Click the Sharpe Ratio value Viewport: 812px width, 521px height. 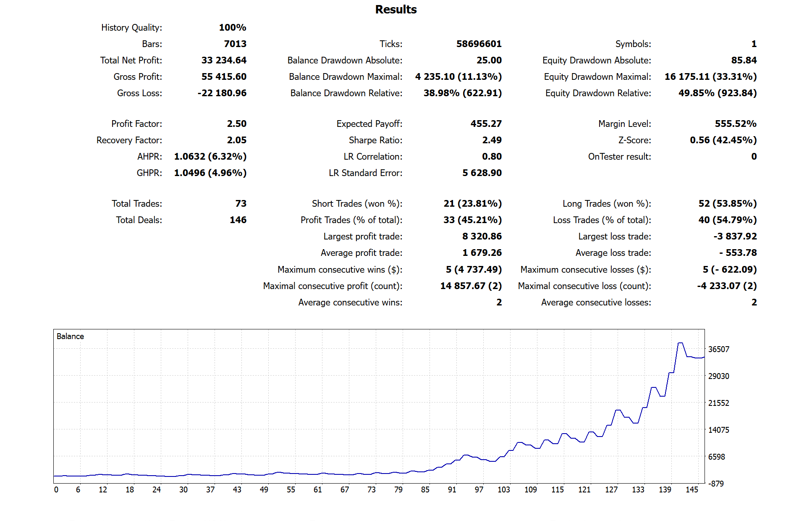(492, 140)
